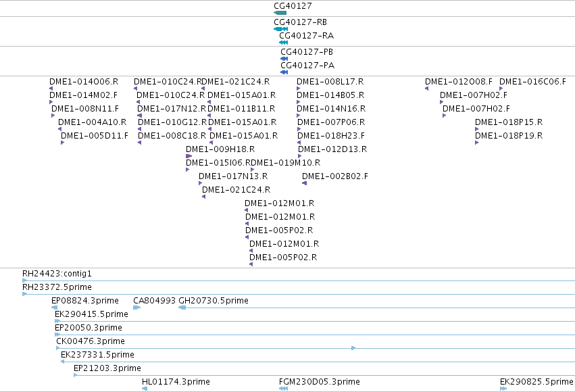Click purple arrowhead under DME1-009H18.R
575x392 pixels.
(189, 156)
